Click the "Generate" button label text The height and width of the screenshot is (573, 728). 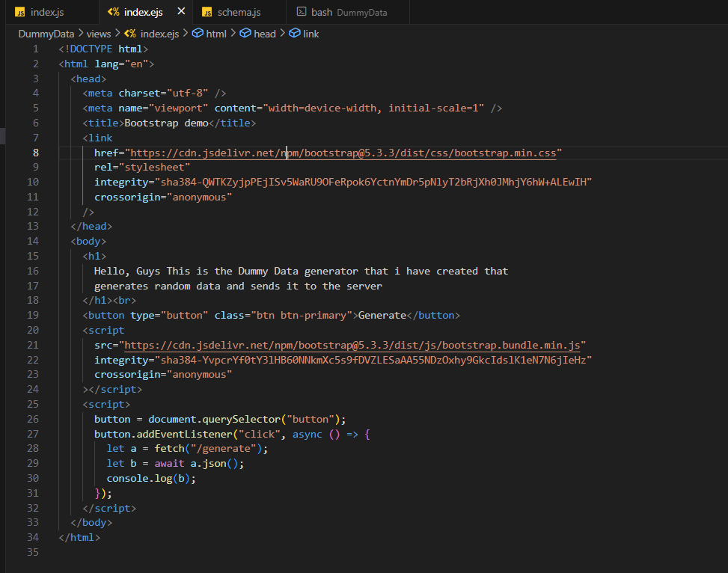pos(382,315)
